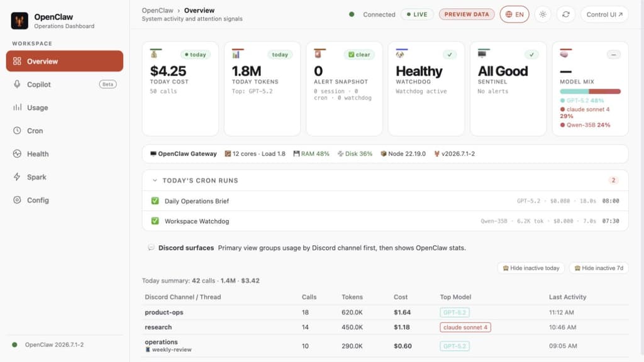Click the Health pulse icon
This screenshot has height=362, width=644.
(x=17, y=154)
